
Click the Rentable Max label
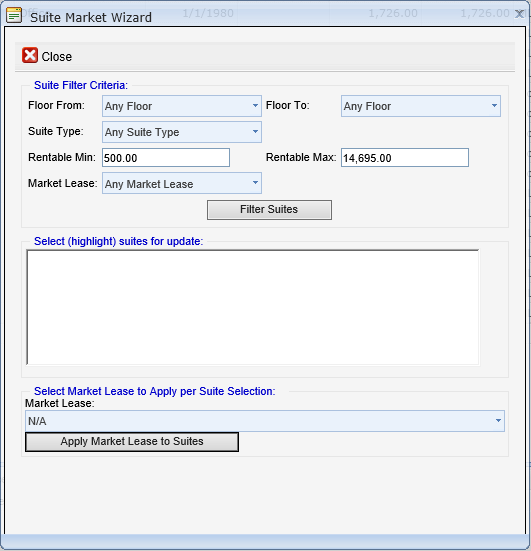point(301,157)
